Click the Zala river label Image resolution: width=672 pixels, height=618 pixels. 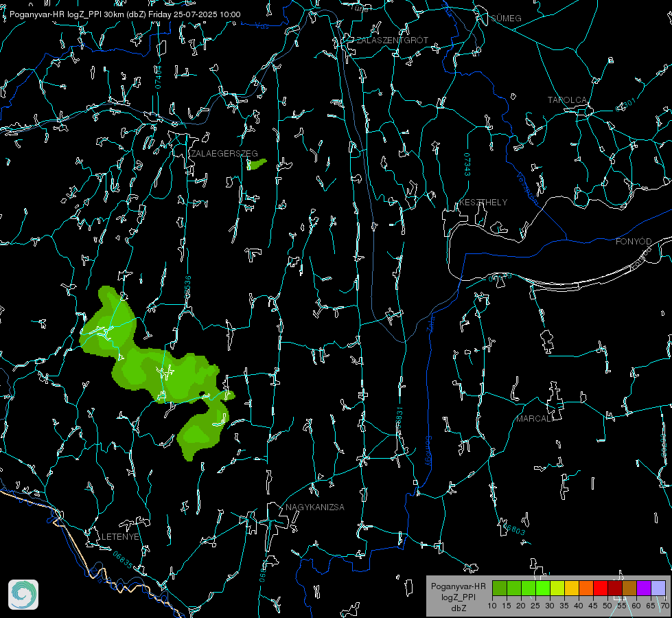click(430, 323)
